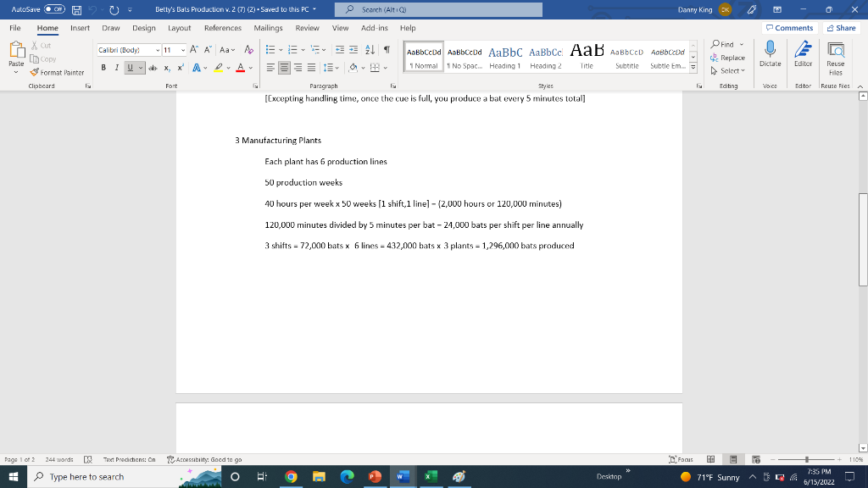868x488 pixels.
Task: Toggle Italic formatting
Action: pyautogui.click(x=116, y=68)
